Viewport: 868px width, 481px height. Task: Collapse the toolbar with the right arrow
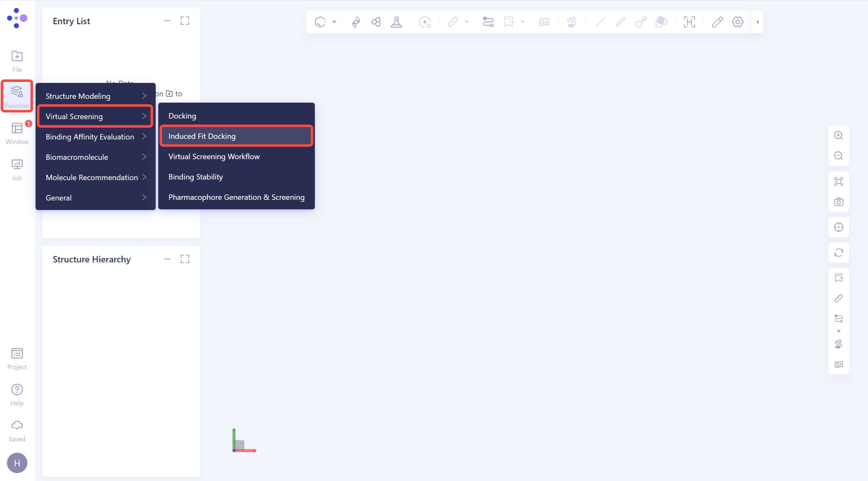point(757,22)
